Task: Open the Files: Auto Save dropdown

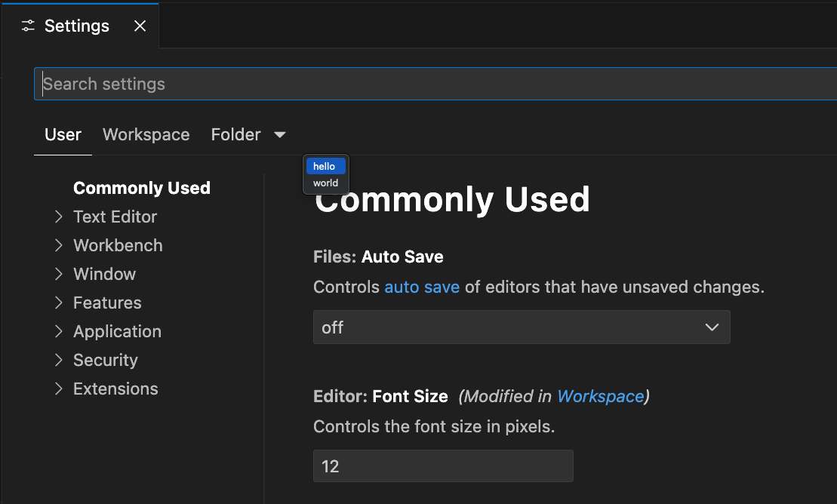Action: (522, 327)
